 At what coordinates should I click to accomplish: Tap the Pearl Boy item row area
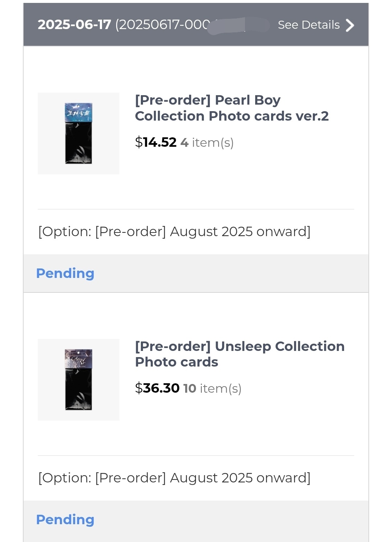pyautogui.click(x=196, y=133)
